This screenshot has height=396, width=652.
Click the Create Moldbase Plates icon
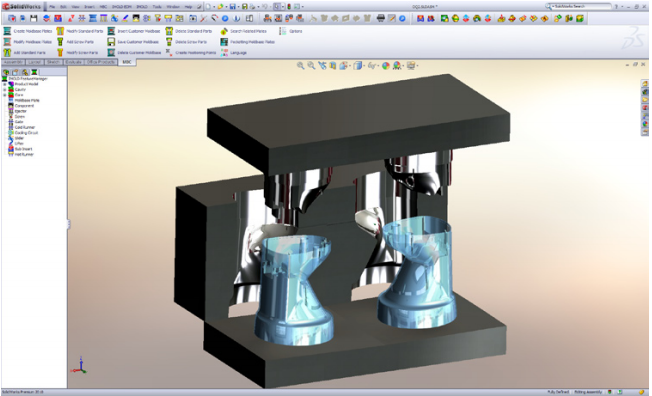(x=7, y=31)
